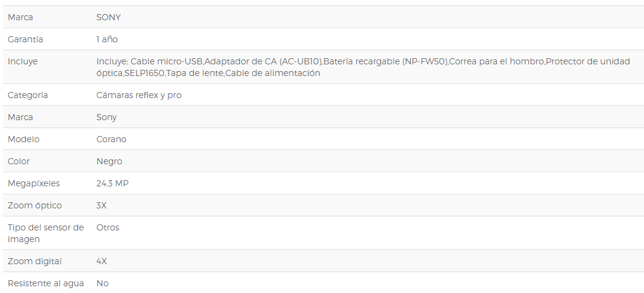The height and width of the screenshot is (293, 644).
Task: Click the Corano model value
Action: click(x=111, y=139)
